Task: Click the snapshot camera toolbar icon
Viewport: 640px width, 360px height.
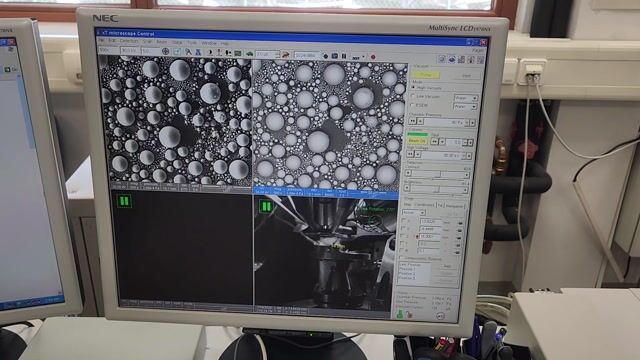Action: [x=334, y=56]
